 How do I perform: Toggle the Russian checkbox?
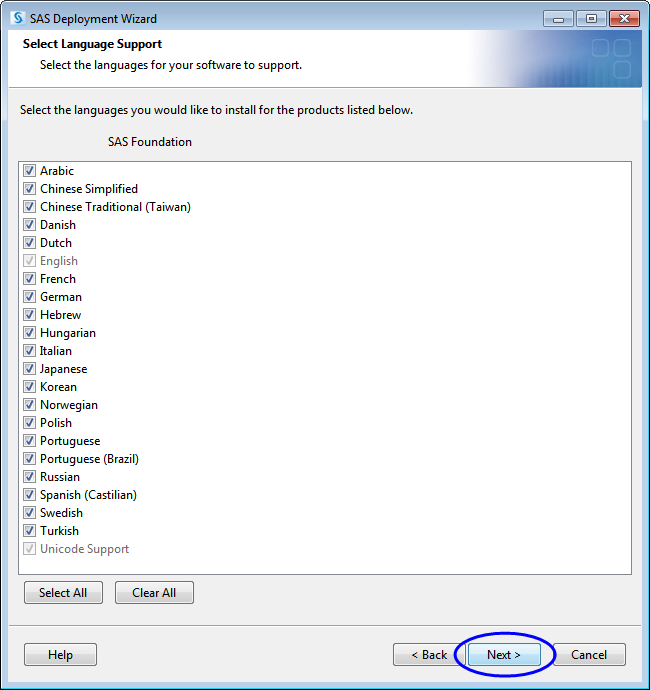tap(29, 477)
